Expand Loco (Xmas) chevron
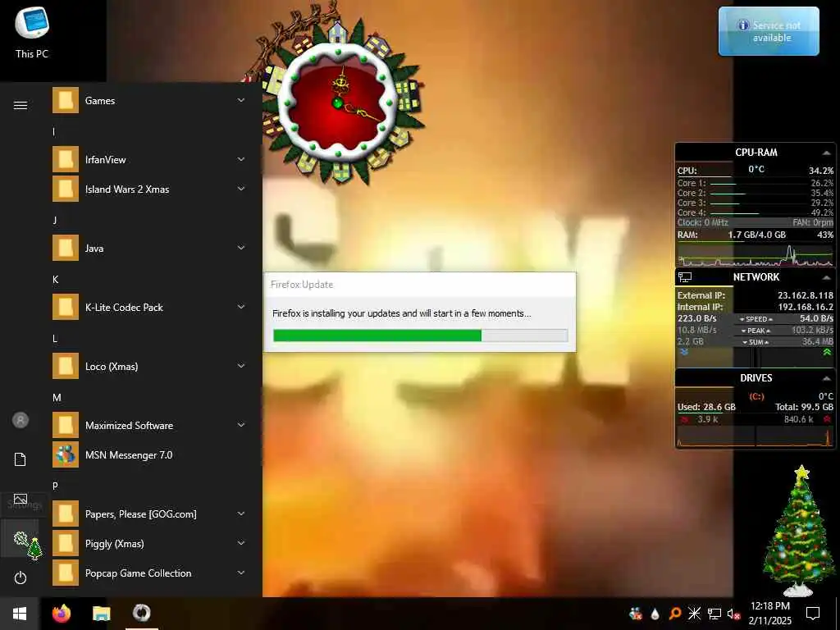840x630 pixels. (x=241, y=366)
